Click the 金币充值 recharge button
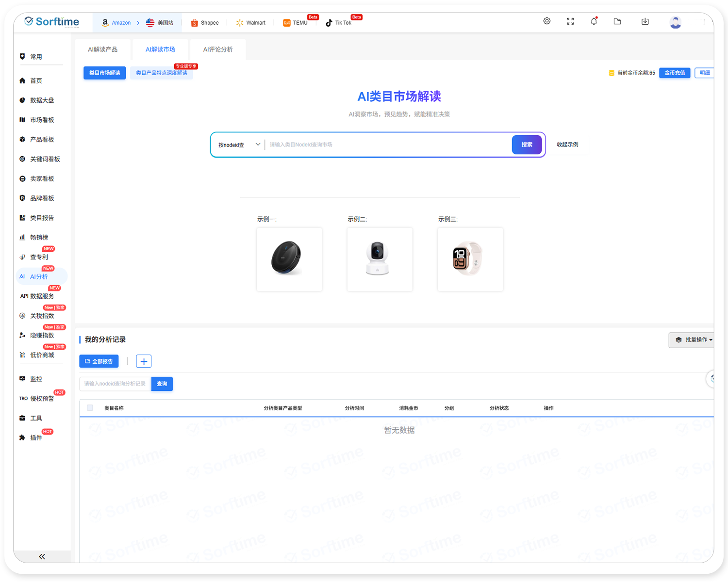728x582 pixels. coord(674,73)
